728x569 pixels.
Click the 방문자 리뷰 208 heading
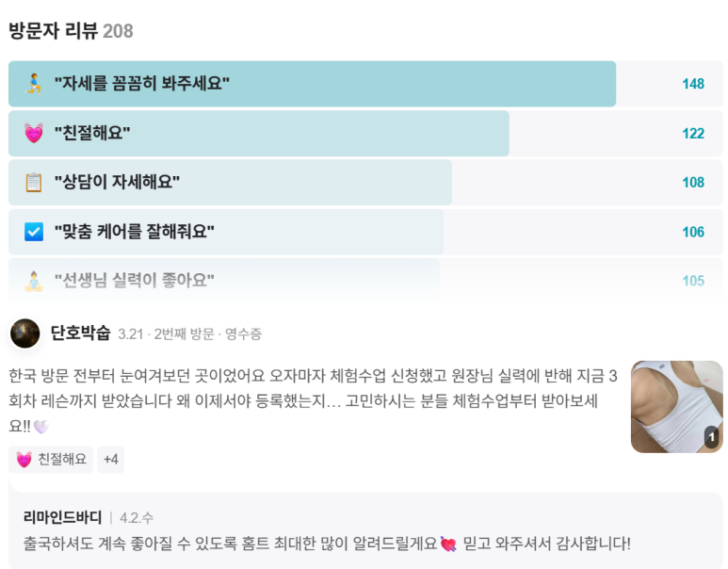pyautogui.click(x=71, y=31)
